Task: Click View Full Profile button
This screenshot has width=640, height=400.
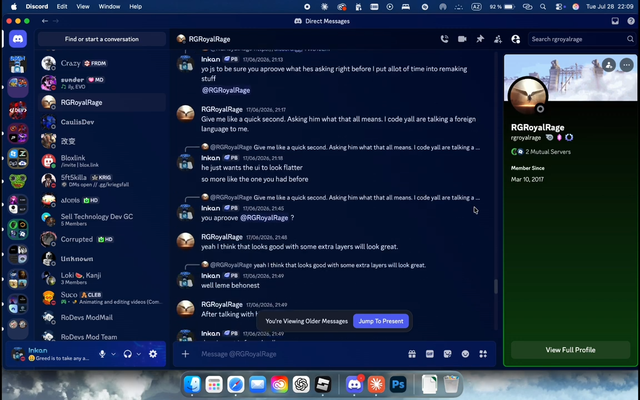Action: tap(570, 350)
